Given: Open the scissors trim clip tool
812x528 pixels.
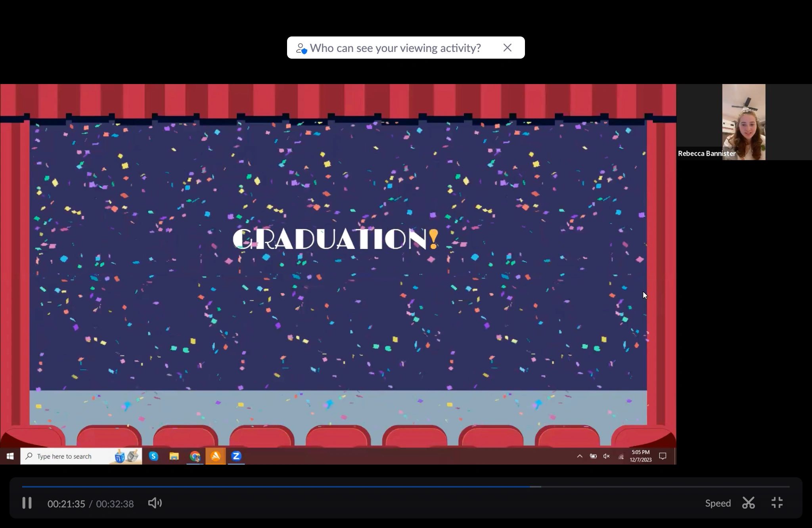Looking at the screenshot, I should point(748,503).
